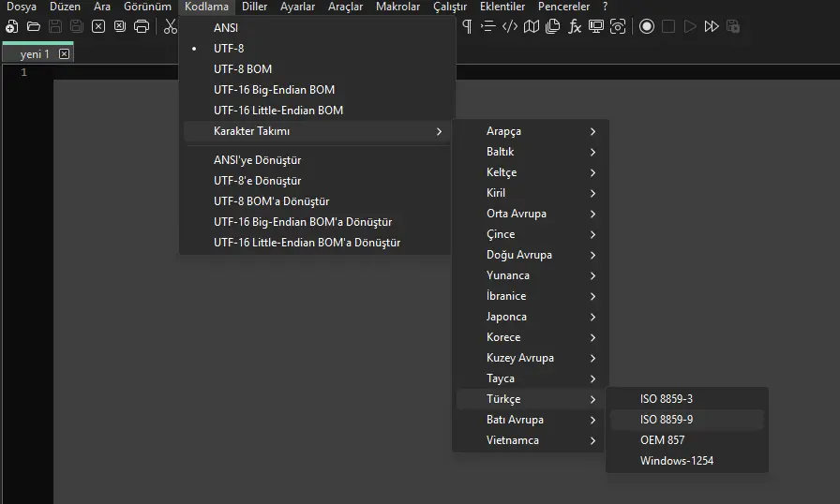Click the Save Recorded Macro icon

tap(733, 26)
